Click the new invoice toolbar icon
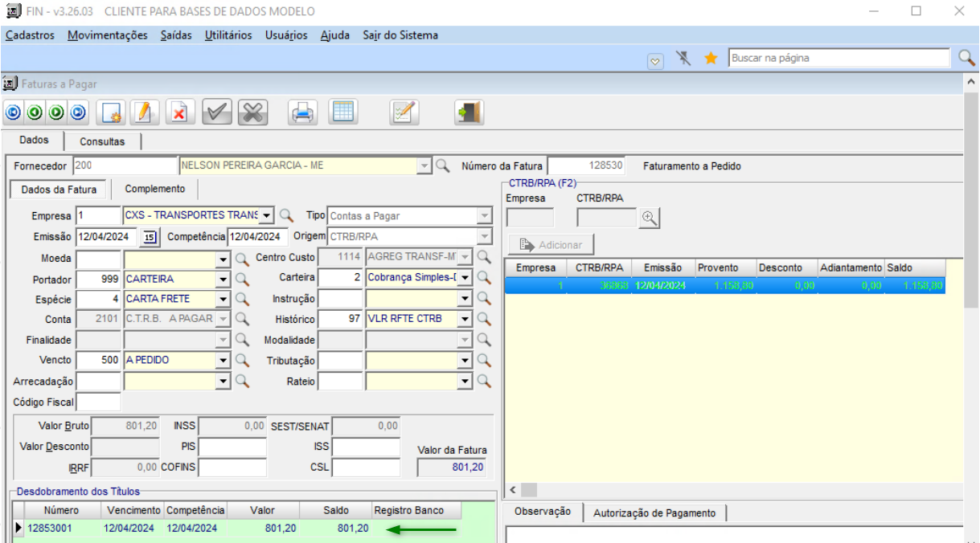Viewport: 980px width, 543px height. (x=110, y=112)
